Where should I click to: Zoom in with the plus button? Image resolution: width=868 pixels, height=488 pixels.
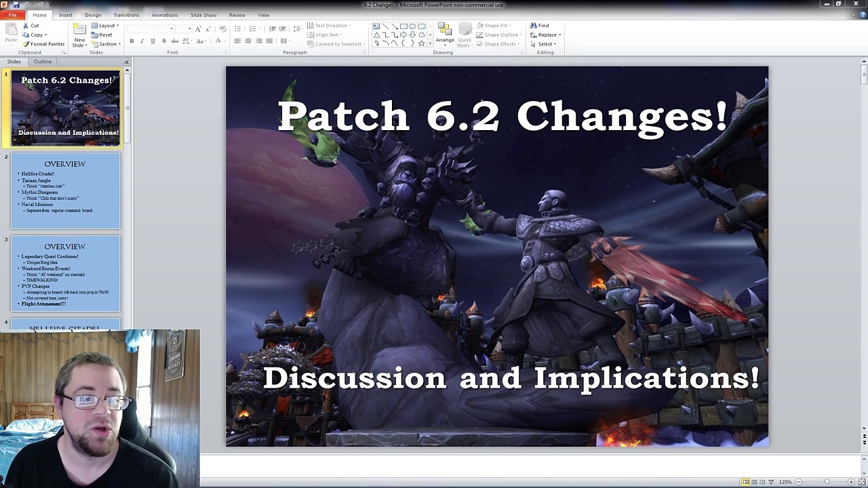point(851,482)
